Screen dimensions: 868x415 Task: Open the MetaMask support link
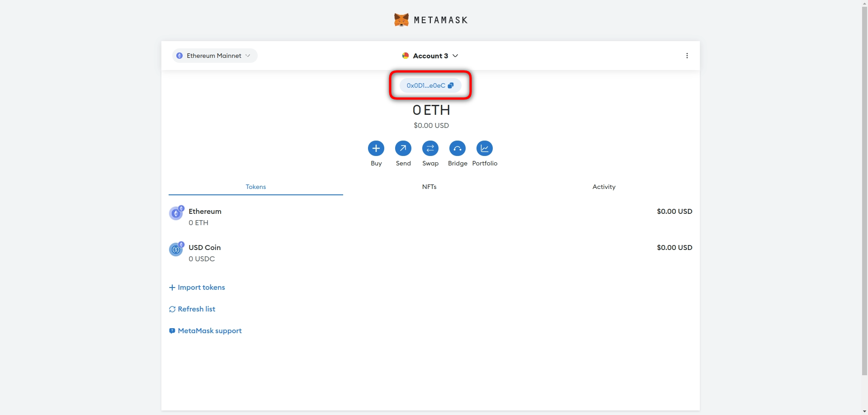tap(205, 331)
